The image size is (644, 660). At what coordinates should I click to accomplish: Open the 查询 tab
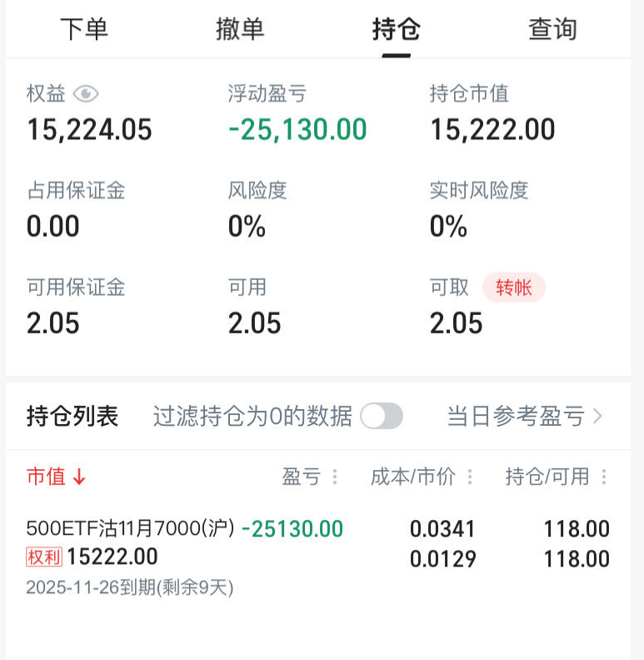point(552,30)
